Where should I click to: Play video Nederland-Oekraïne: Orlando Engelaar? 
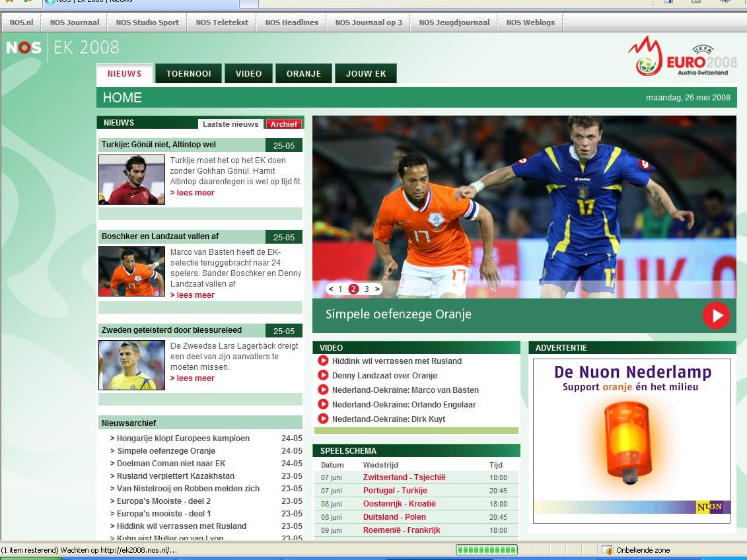[323, 404]
